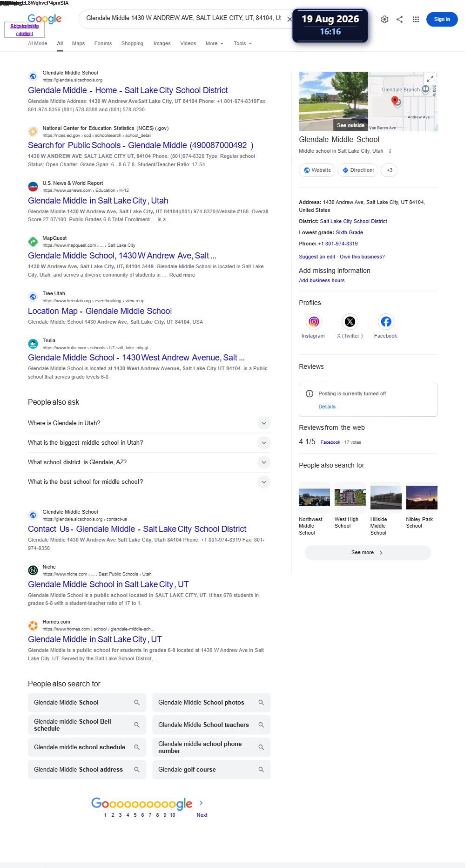471x868 pixels.
Task: Click the map pin on Glendale map
Action: point(395,101)
